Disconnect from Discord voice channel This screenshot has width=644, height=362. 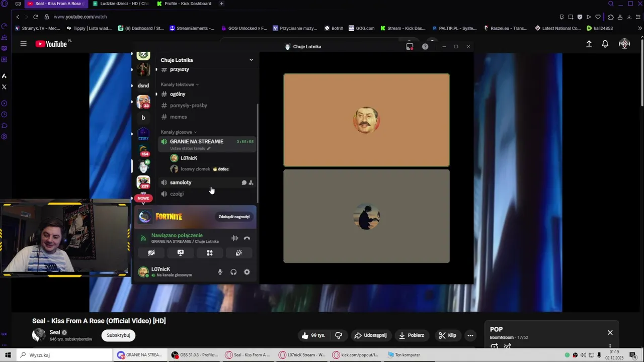[247, 238]
